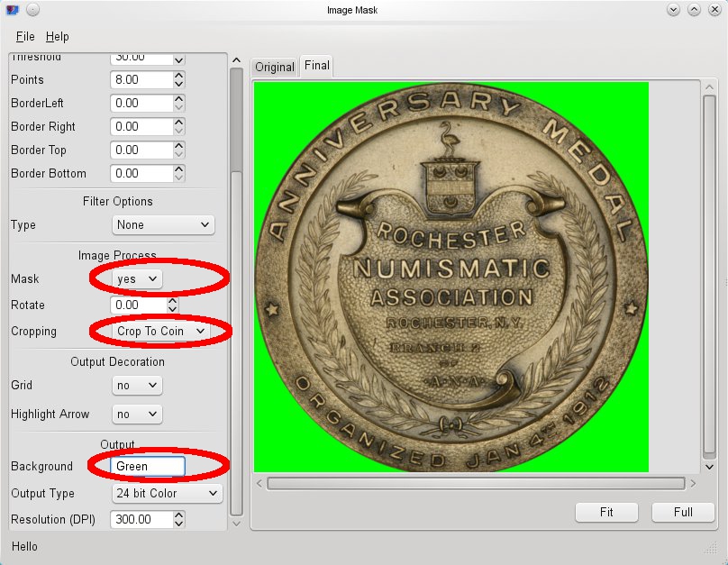The height and width of the screenshot is (565, 728).
Task: Decrease Points with the down arrow
Action: (179, 85)
